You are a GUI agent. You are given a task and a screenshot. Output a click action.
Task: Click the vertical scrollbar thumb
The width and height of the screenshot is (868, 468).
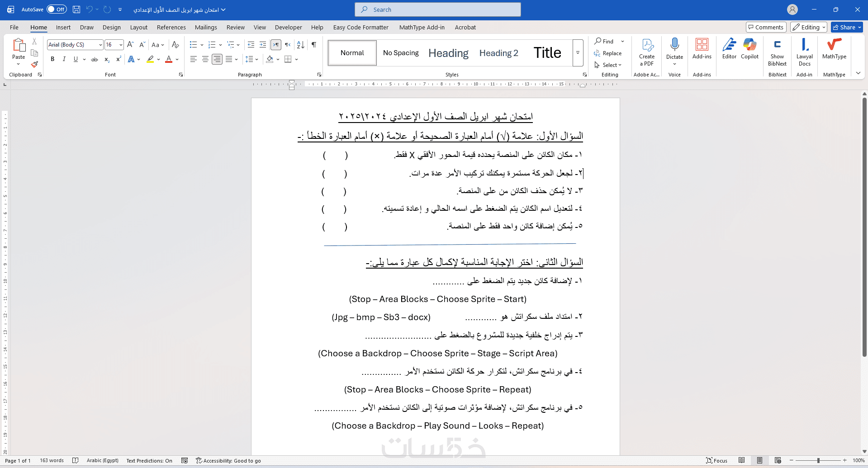[x=864, y=226]
